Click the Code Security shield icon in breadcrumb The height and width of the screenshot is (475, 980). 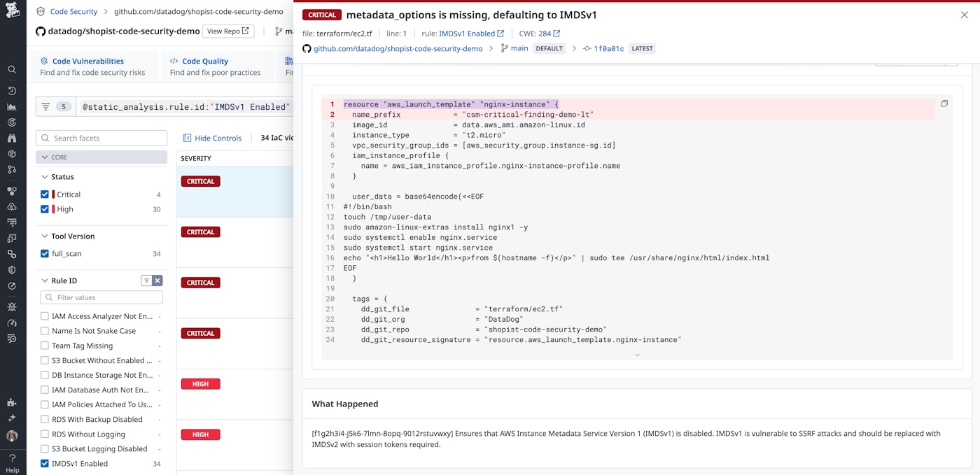[x=41, y=12]
